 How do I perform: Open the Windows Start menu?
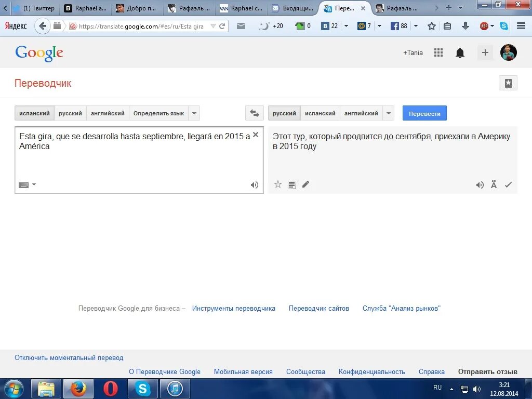pyautogui.click(x=14, y=389)
